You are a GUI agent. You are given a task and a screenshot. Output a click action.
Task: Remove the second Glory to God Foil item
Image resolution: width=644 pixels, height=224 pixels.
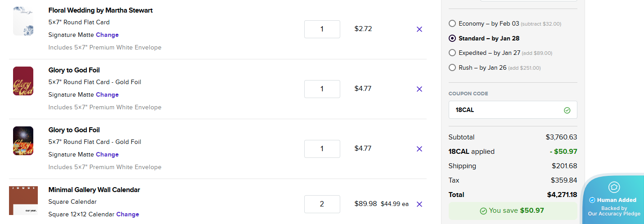pos(419,149)
